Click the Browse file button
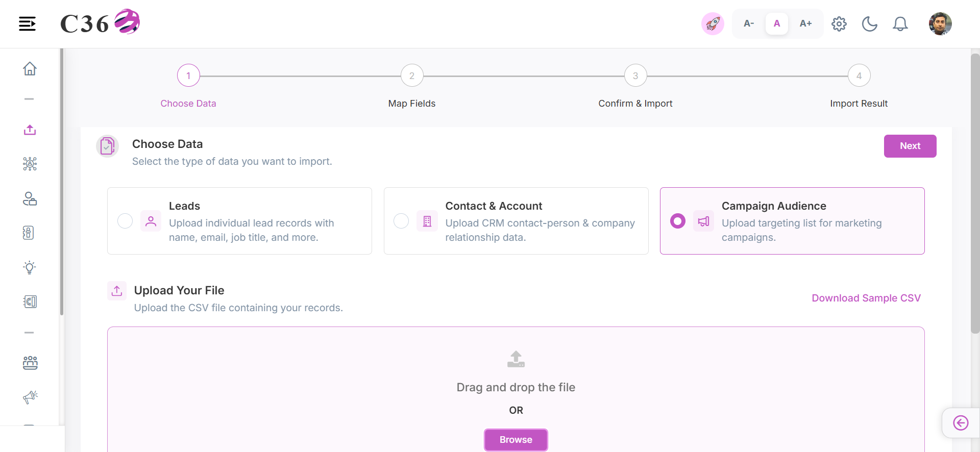The width and height of the screenshot is (980, 452). pos(516,440)
